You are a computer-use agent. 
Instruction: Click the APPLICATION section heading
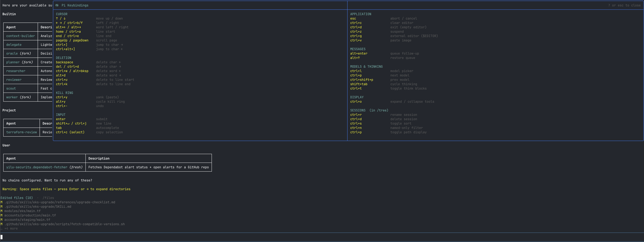(x=361, y=14)
